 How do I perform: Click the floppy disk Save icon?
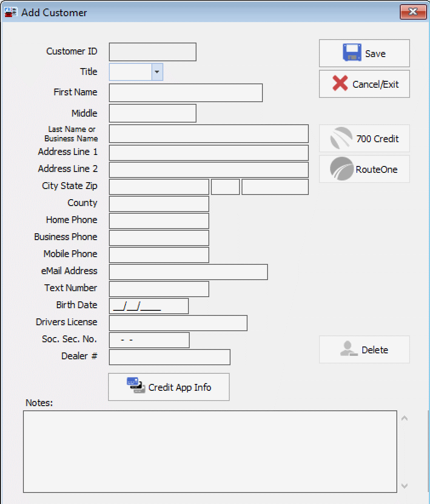(352, 53)
